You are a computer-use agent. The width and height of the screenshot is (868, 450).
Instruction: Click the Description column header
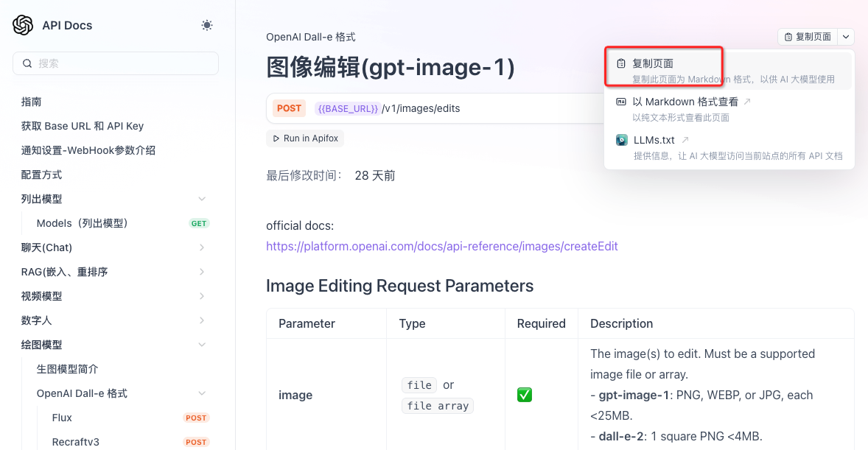coord(622,324)
